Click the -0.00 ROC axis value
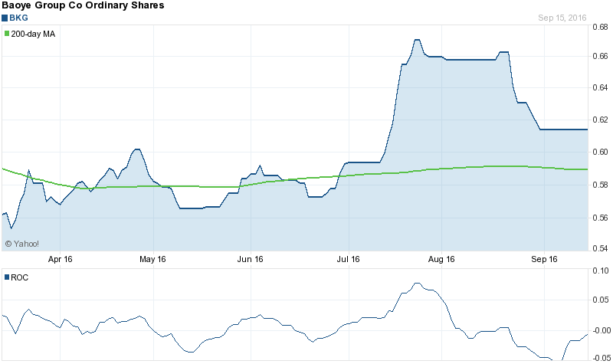Viewport: 613px width, 364px height. pos(602,330)
